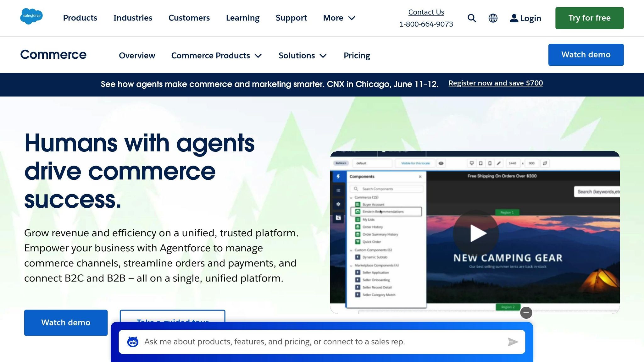
Task: Play the commerce demo video
Action: [476, 233]
